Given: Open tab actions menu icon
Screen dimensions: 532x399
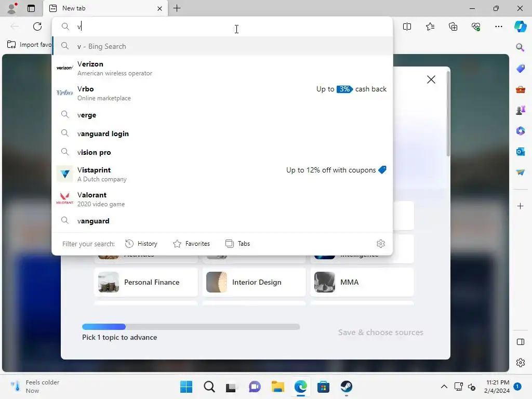Looking at the screenshot, I should pos(31,8).
